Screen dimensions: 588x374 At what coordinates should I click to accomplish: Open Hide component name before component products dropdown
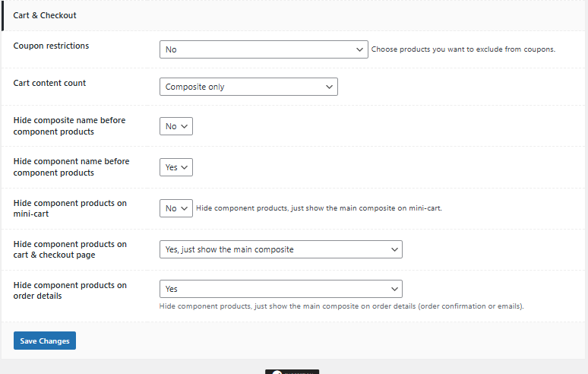click(176, 167)
